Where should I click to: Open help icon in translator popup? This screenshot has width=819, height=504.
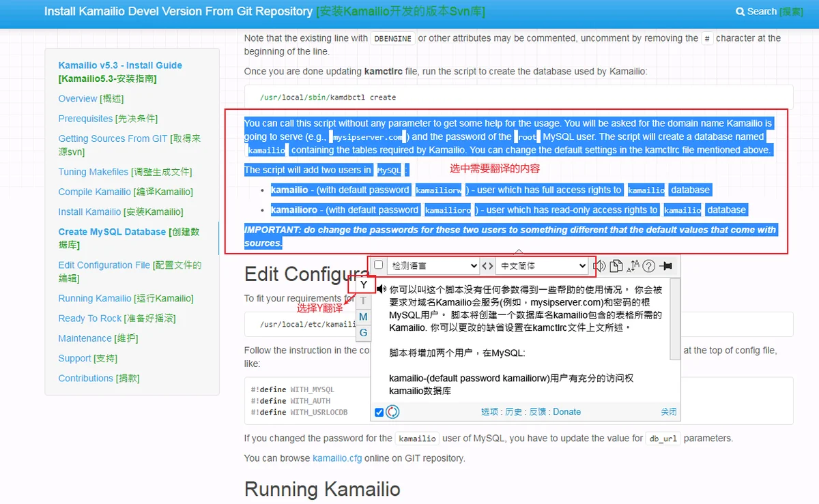[x=649, y=266]
